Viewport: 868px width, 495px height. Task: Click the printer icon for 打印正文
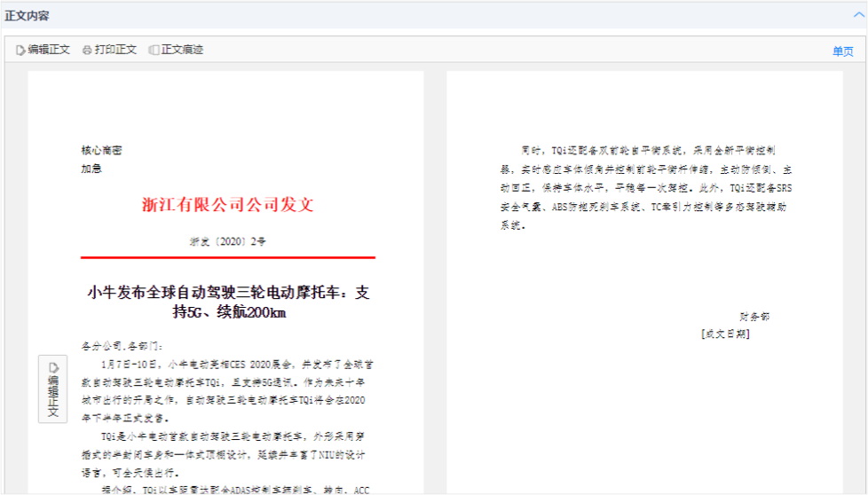pos(87,51)
